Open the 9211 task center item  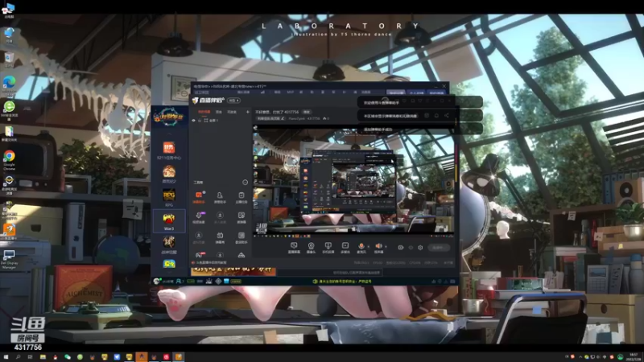169,150
